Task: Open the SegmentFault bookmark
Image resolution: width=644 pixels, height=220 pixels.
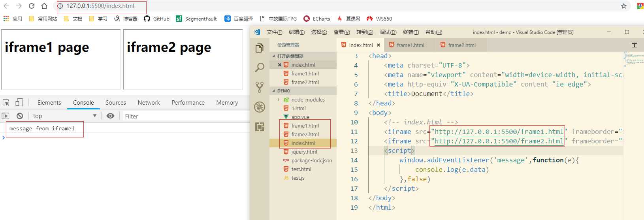Action: [196, 19]
